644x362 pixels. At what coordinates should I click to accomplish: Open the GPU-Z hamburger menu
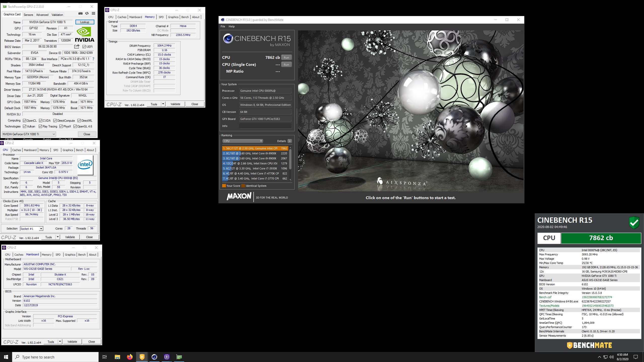(93, 14)
